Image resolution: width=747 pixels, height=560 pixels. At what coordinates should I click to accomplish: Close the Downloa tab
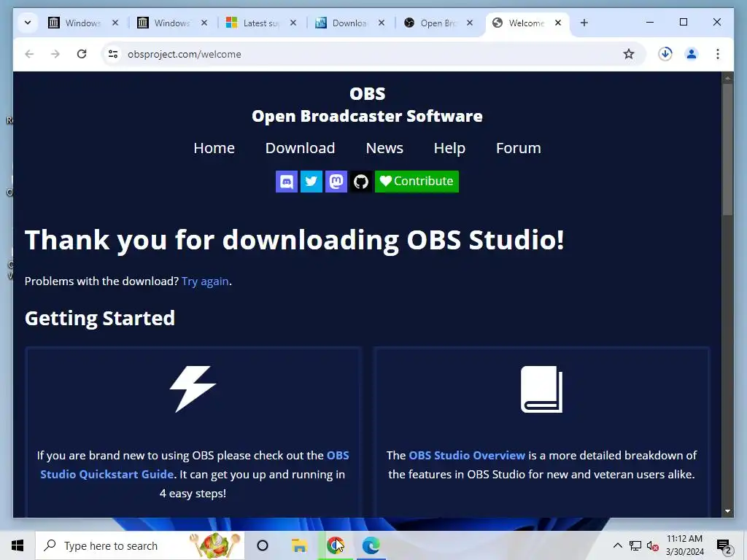pyautogui.click(x=381, y=23)
